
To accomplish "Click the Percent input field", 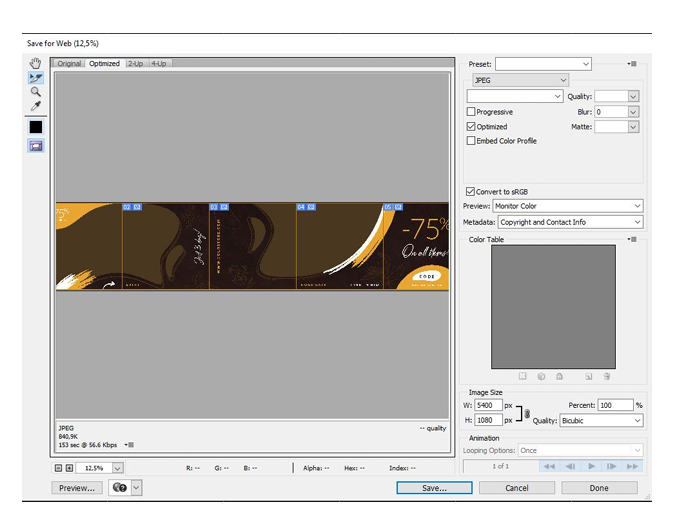I will click(x=615, y=405).
